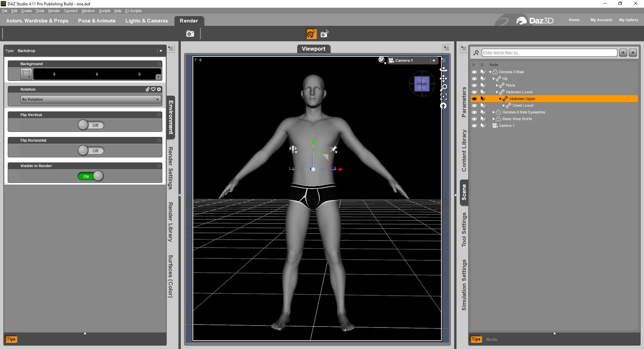Click the Tips button in Scene pane
This screenshot has width=644, height=349.
[476, 339]
